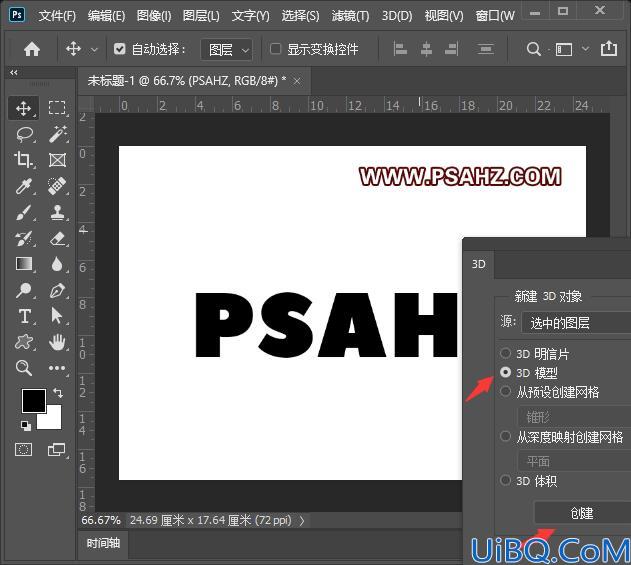Select the Spot Healing Brush tool

pos(57,186)
